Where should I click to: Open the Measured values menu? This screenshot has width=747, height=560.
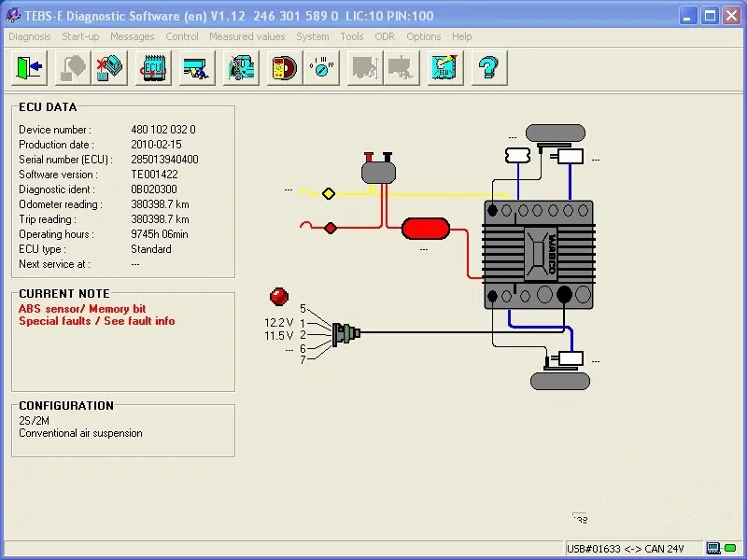click(x=247, y=36)
